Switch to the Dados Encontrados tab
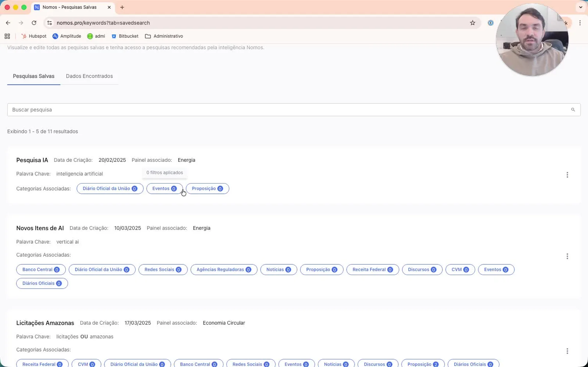The image size is (588, 367). pos(89,76)
